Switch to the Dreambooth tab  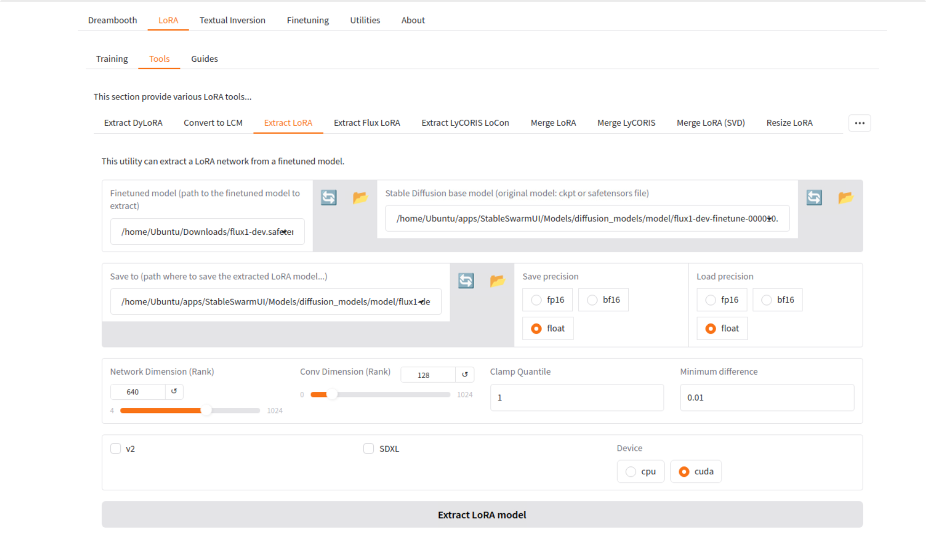click(112, 20)
